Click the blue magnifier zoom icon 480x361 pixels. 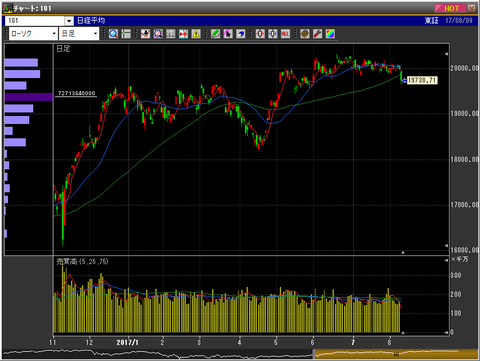tap(113, 34)
